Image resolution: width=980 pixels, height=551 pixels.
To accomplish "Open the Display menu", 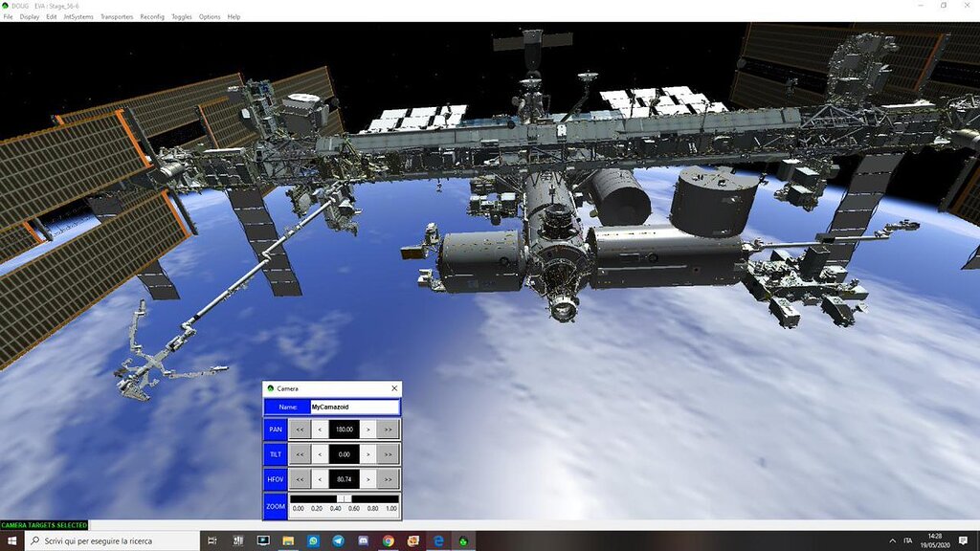I will click(30, 17).
